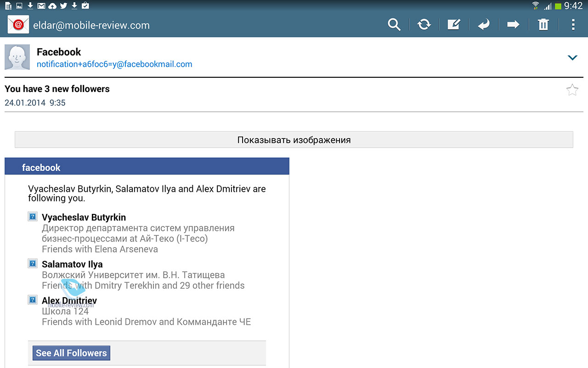Click the See All Followers button

[x=71, y=353]
